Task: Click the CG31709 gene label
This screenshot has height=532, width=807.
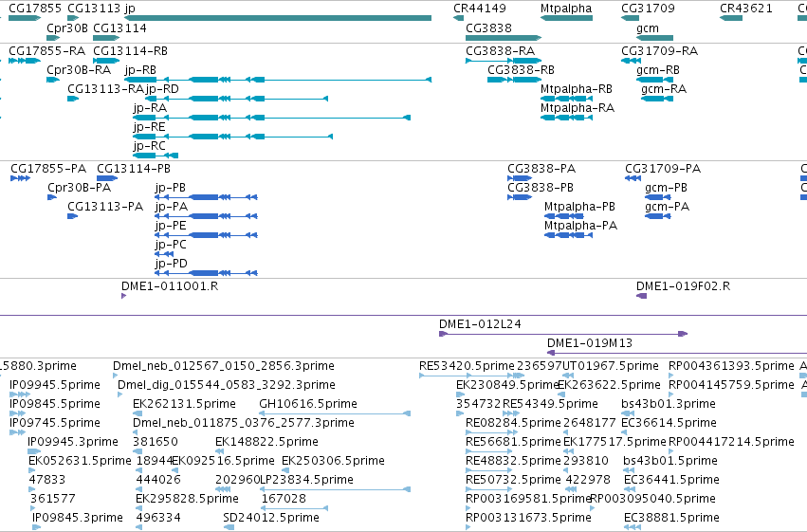Action: click(x=648, y=9)
